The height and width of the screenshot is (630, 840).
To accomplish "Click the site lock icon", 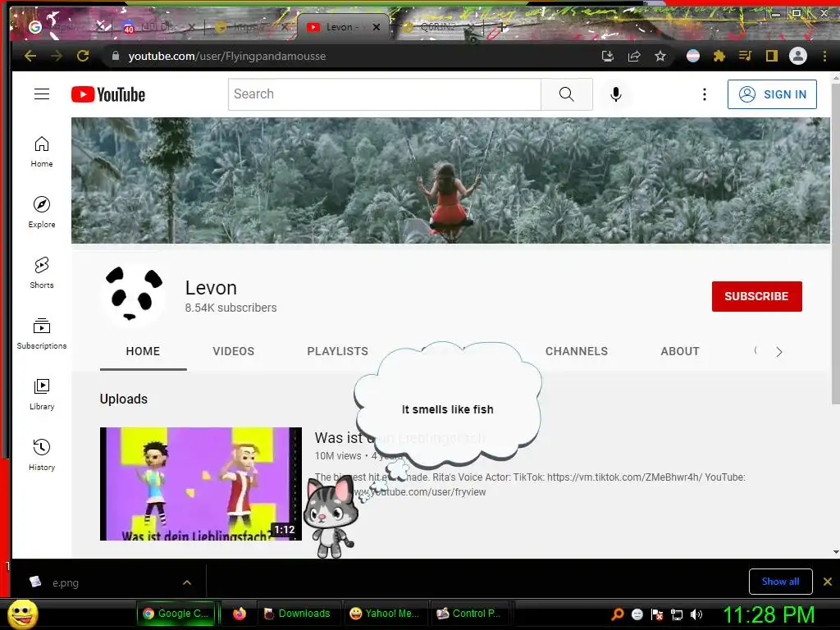I will tap(115, 56).
